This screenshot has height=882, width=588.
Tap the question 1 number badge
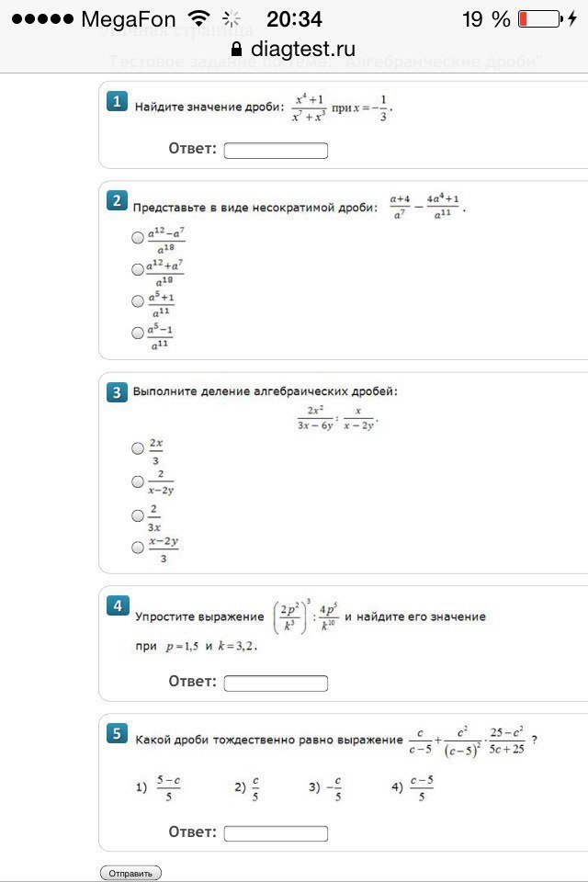118,102
